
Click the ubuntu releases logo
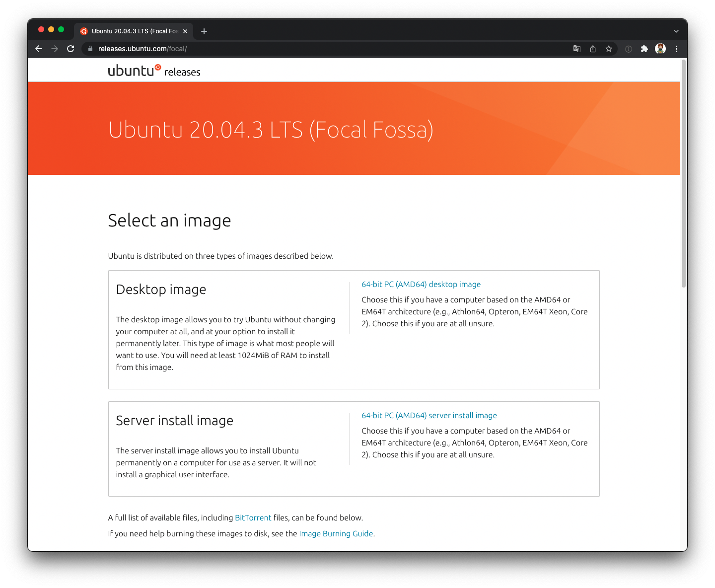click(x=154, y=71)
